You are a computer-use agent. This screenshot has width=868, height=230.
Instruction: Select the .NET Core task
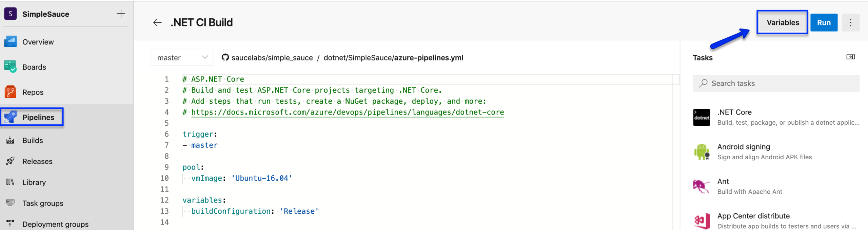tap(776, 117)
